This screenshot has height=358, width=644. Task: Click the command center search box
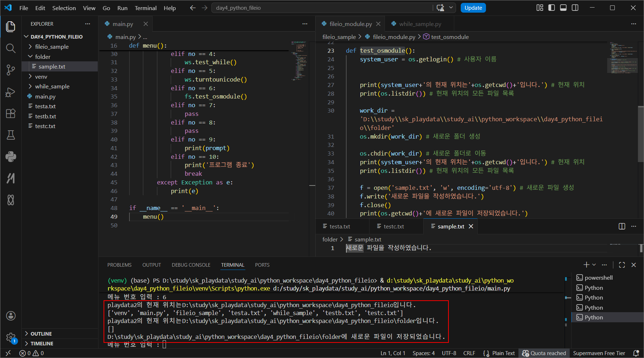tap(322, 8)
